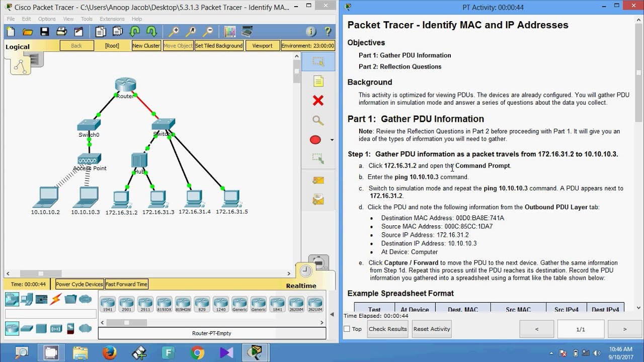
Task: Click the yellow question mark Help icon
Action: (x=328, y=32)
